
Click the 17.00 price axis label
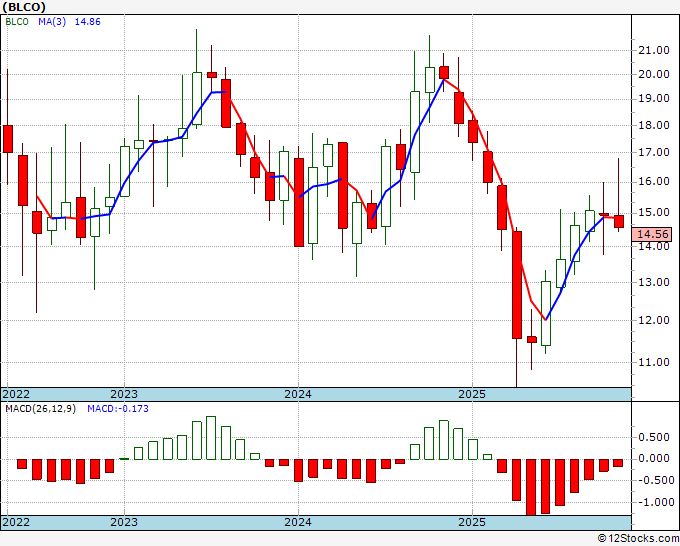654,152
